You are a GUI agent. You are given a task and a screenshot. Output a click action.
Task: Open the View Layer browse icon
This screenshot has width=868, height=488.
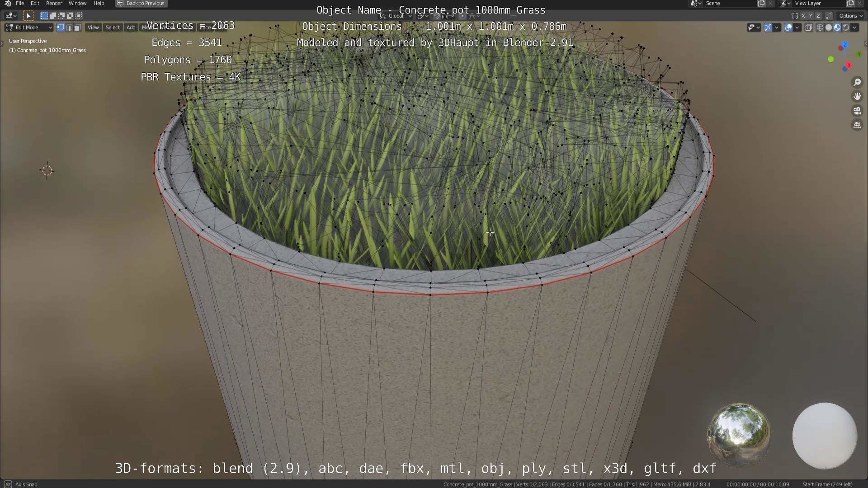tap(785, 3)
